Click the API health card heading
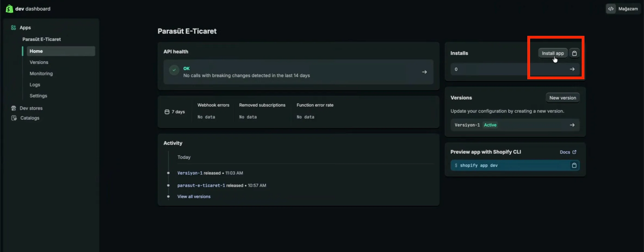The height and width of the screenshot is (252, 644). [176, 52]
